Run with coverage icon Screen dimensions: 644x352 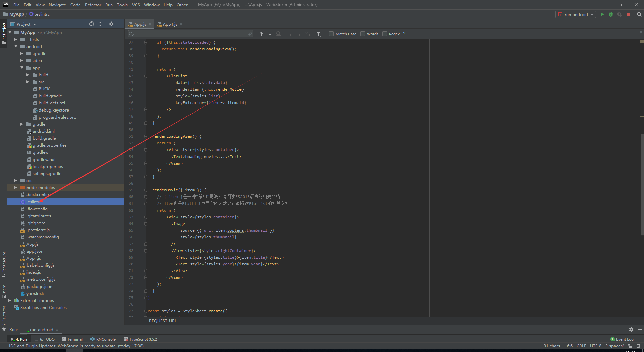tap(620, 14)
